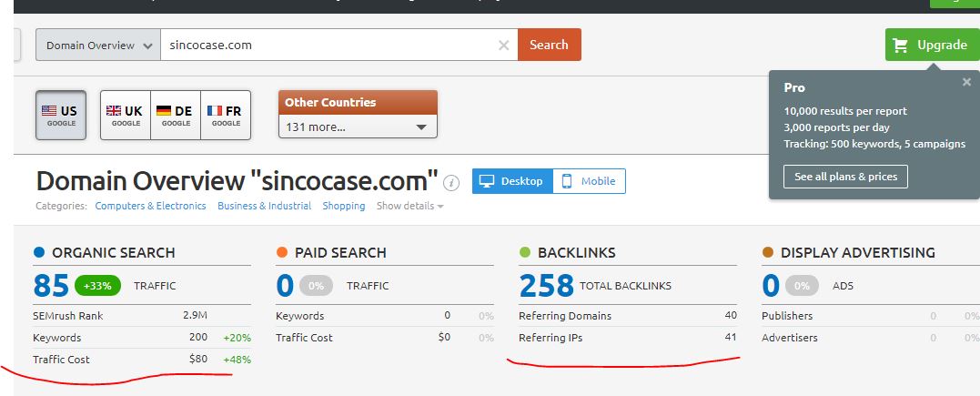Click the paid search traffic value 0
Screen dimensions: 980x396
pos(285,286)
